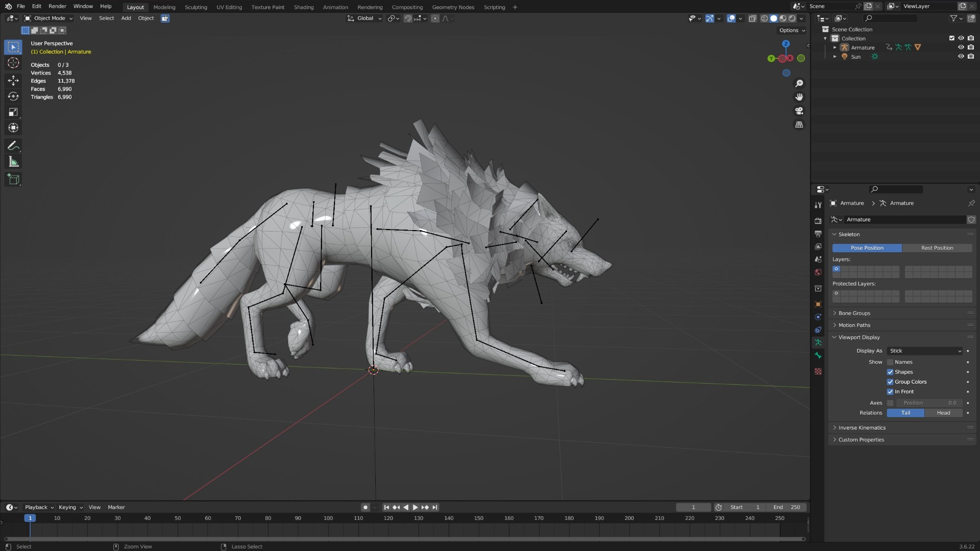Expand the Armature tree item
The height and width of the screenshot is (551, 980).
[x=835, y=47]
